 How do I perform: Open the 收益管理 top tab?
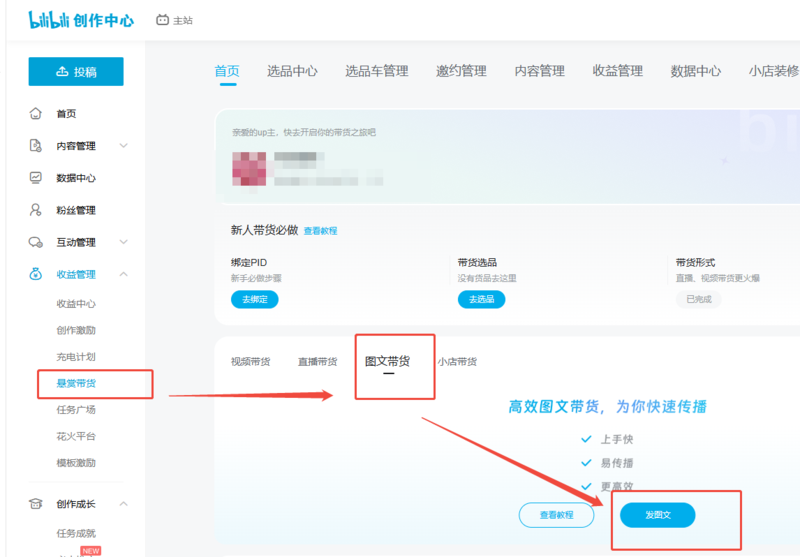click(x=617, y=71)
